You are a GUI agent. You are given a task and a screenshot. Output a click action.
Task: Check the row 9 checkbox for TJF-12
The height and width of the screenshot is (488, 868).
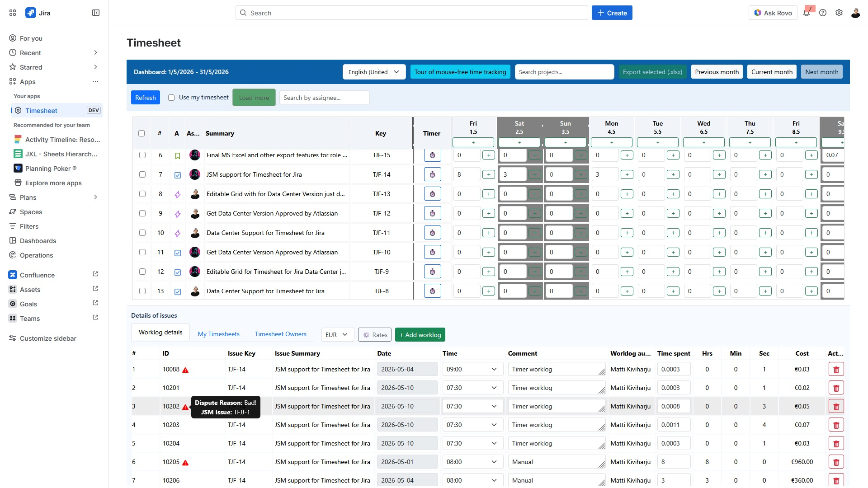point(142,213)
